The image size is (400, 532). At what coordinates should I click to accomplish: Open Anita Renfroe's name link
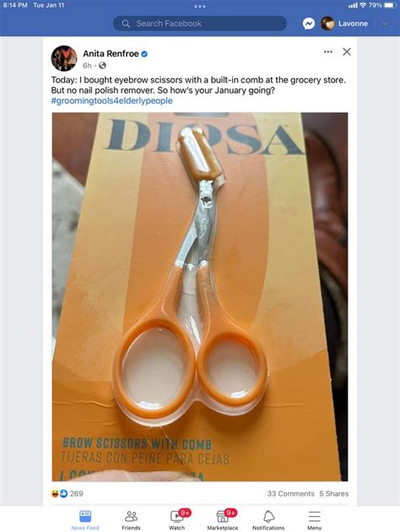pyautogui.click(x=111, y=54)
